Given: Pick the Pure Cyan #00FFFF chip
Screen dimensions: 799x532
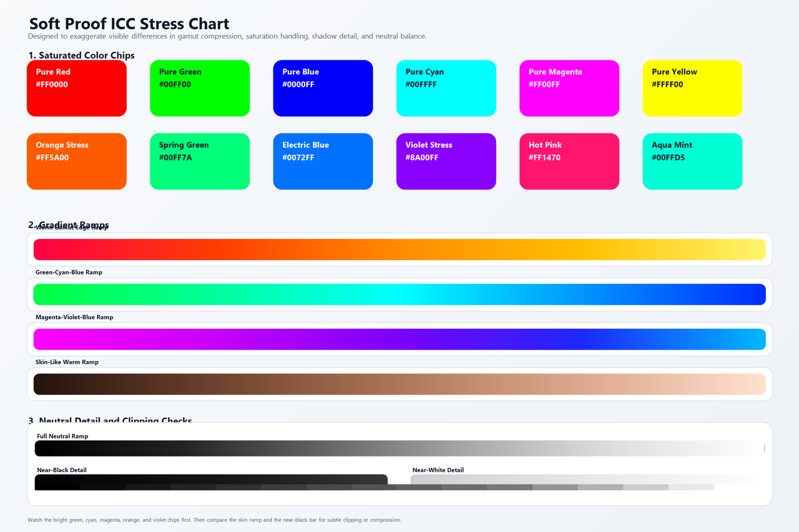Looking at the screenshot, I should tap(446, 88).
